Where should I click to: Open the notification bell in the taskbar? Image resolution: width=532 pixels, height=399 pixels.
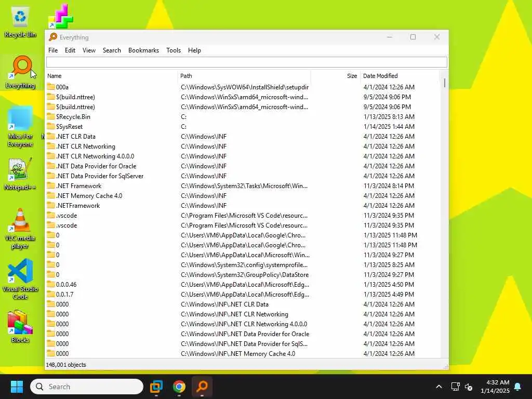[x=517, y=387]
